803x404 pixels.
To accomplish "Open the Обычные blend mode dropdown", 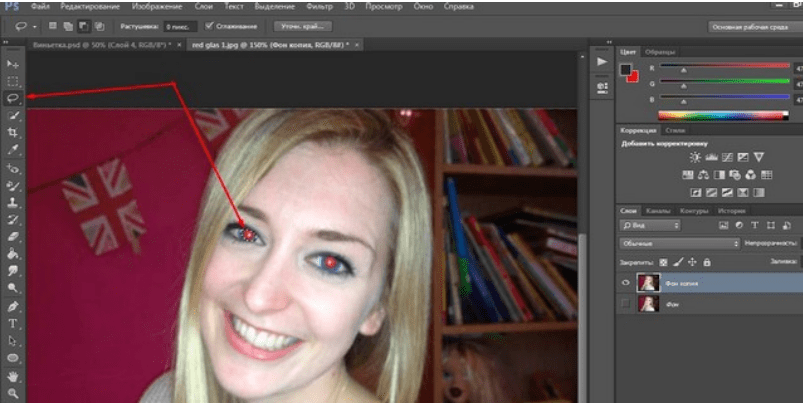I will pos(679,243).
